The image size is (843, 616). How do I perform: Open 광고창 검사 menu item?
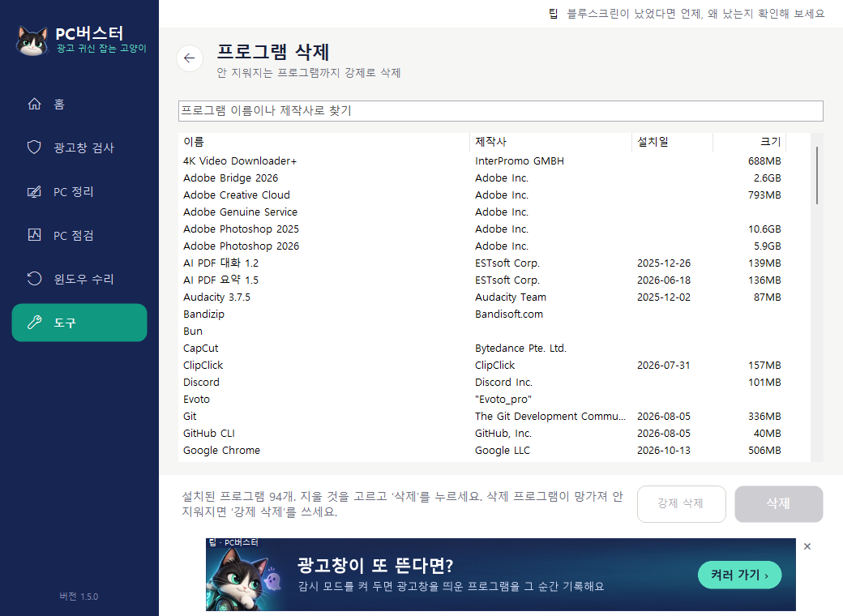(x=79, y=148)
